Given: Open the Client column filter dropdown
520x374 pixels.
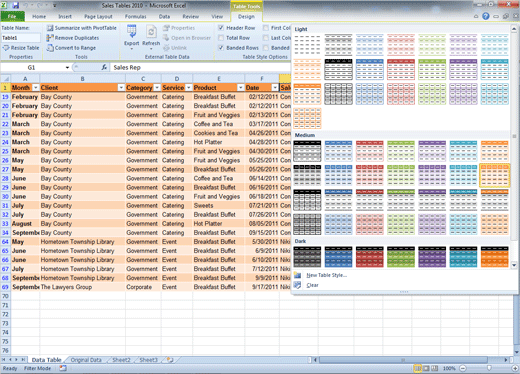Looking at the screenshot, I should point(121,88).
